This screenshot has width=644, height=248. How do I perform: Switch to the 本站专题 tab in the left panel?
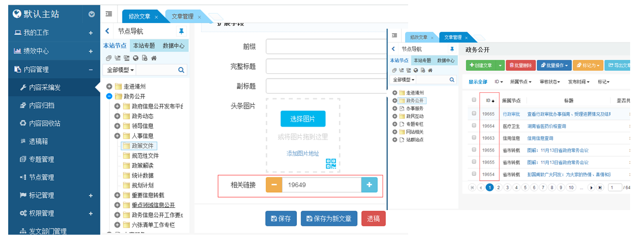tap(145, 45)
